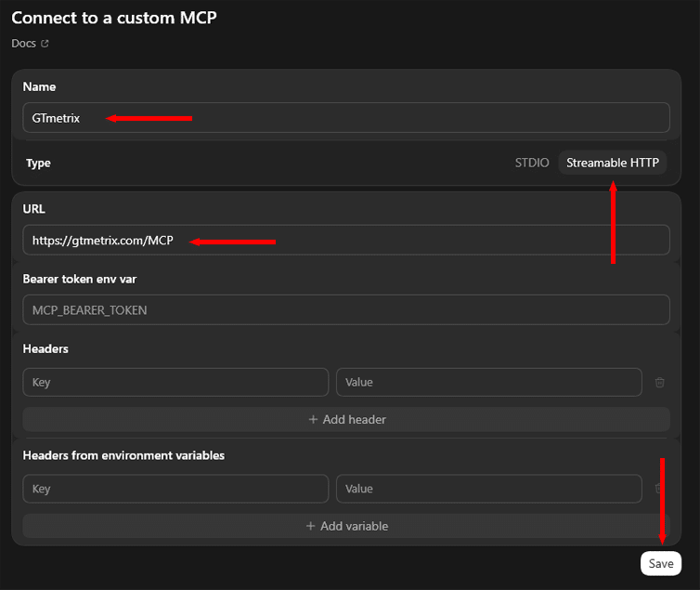Click the Headers Value input
The image size is (700, 590).
[x=489, y=382]
